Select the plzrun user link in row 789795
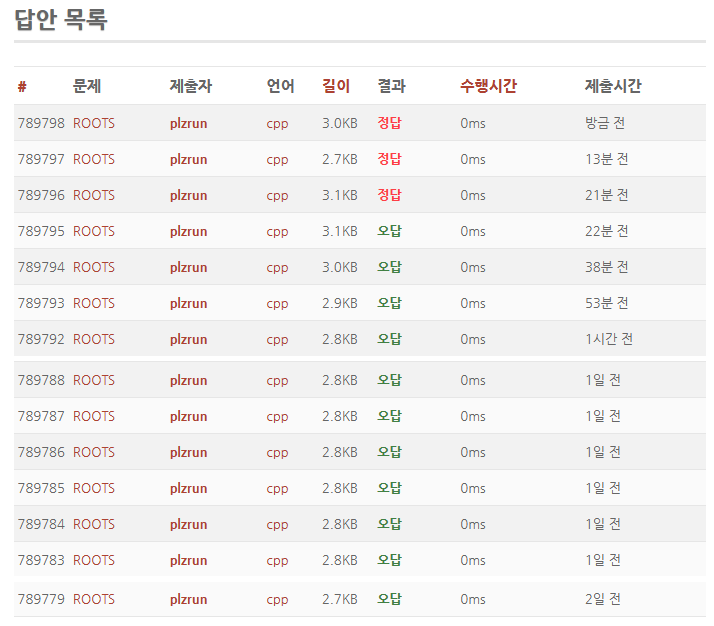 (188, 231)
